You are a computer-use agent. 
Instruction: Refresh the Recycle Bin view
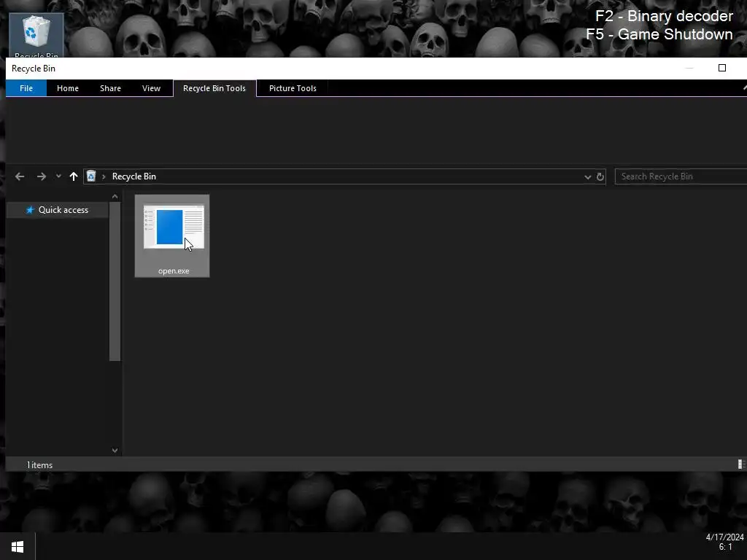(x=600, y=176)
